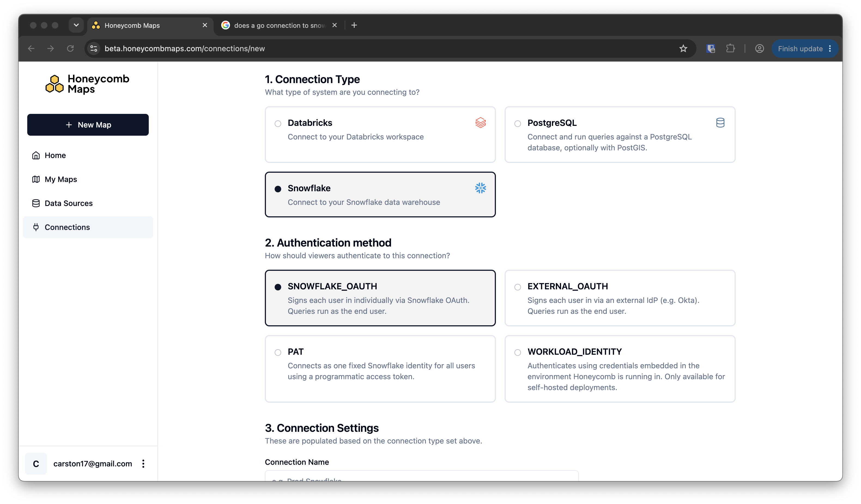
Task: Click 'Connect to your Databricks workspace' text
Action: tap(355, 137)
